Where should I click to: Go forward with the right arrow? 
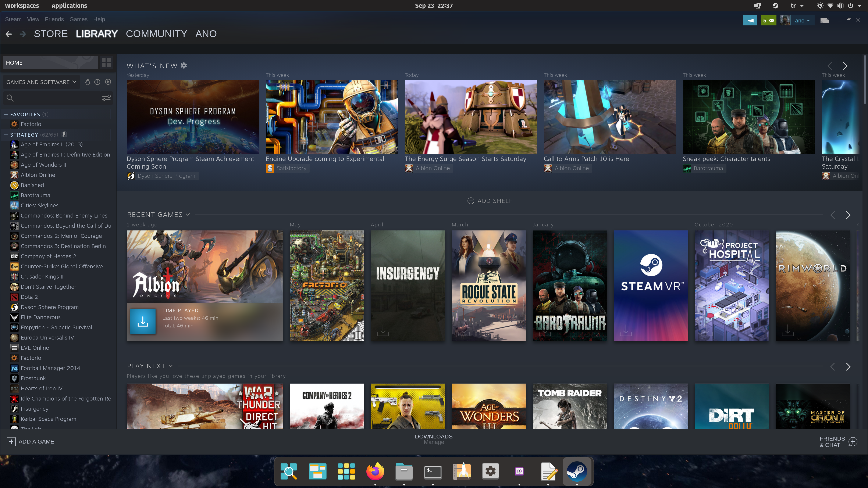[x=23, y=34]
